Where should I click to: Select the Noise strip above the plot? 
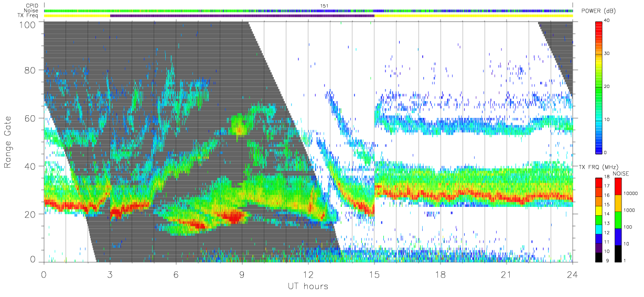click(x=308, y=10)
